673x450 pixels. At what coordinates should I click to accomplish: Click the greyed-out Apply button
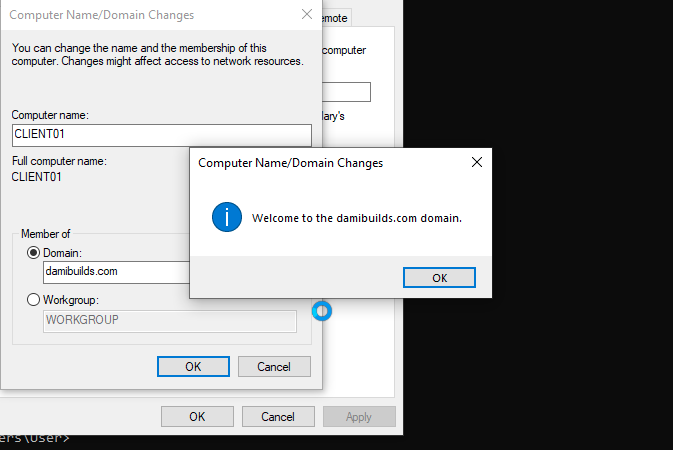pos(359,417)
